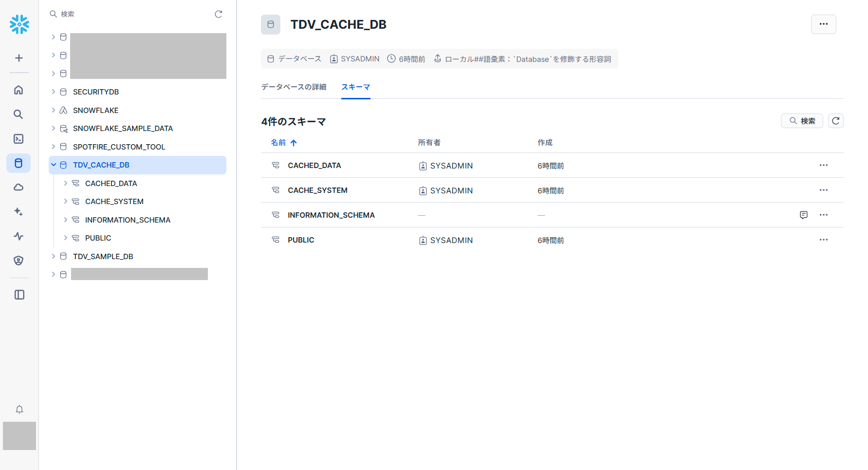The image size is (868, 470).
Task: Expand the SECURITYDB database node
Action: click(x=54, y=92)
